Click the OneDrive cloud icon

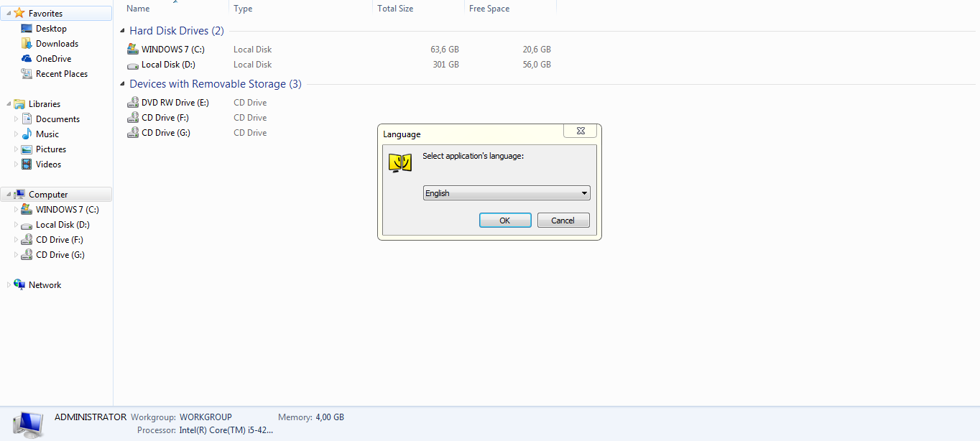pyautogui.click(x=27, y=59)
